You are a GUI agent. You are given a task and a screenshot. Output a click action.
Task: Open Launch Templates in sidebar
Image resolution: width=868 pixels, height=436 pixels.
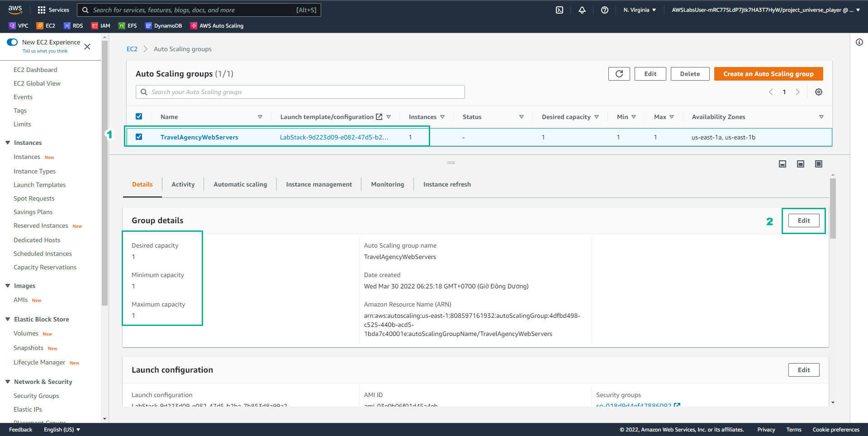tap(39, 185)
